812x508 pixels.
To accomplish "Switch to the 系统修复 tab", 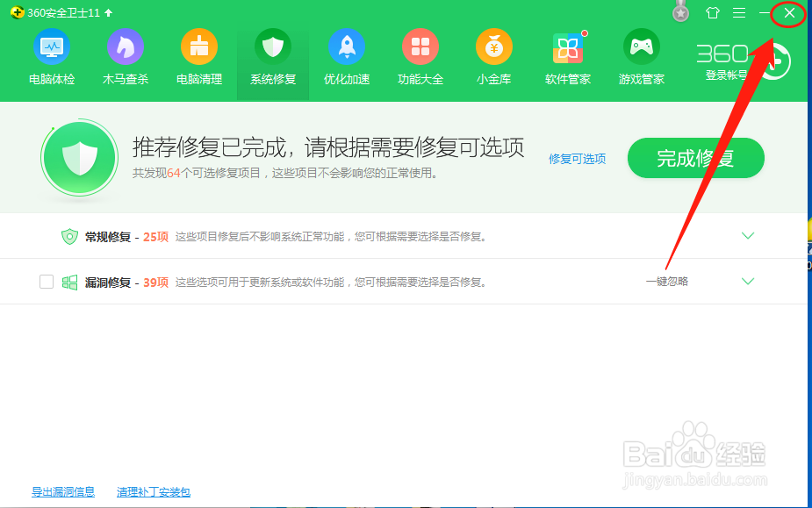I will pos(272,57).
